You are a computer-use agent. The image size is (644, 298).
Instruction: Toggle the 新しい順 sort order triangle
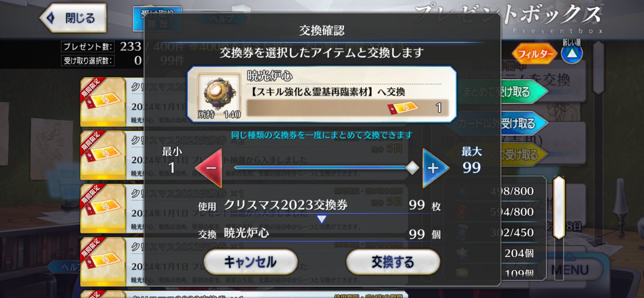[x=572, y=53]
